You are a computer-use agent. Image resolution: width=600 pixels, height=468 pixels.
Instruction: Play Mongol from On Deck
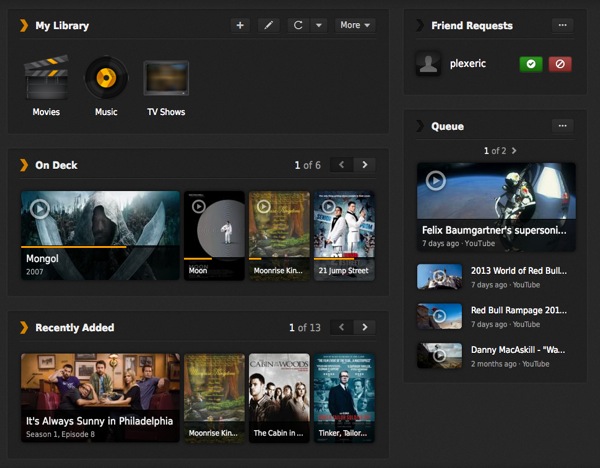click(39, 209)
